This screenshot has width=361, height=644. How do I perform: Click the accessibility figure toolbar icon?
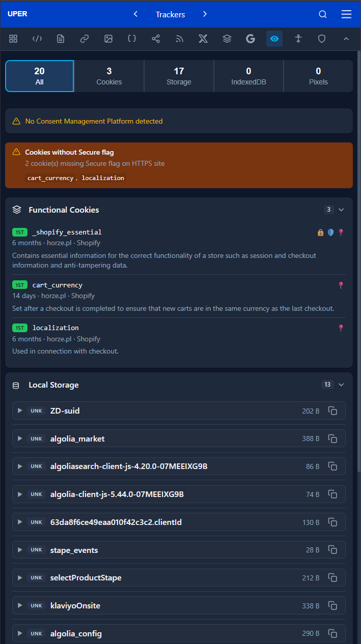click(x=298, y=39)
